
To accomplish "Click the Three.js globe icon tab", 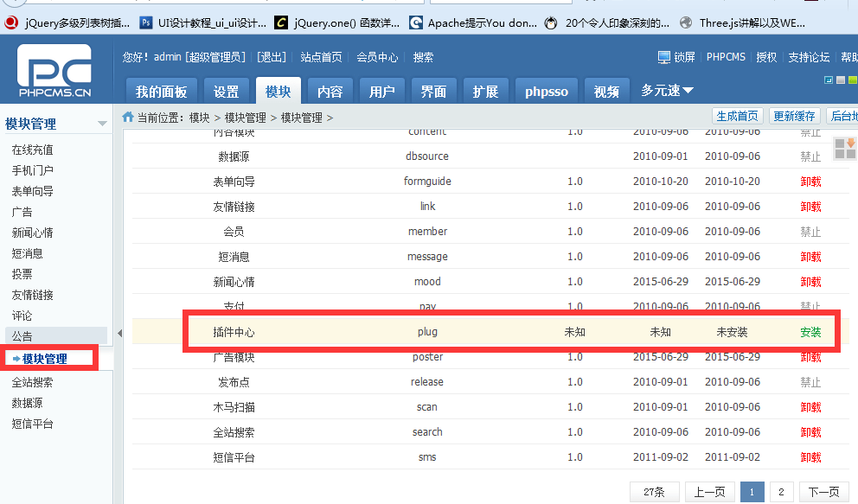I will click(x=687, y=22).
